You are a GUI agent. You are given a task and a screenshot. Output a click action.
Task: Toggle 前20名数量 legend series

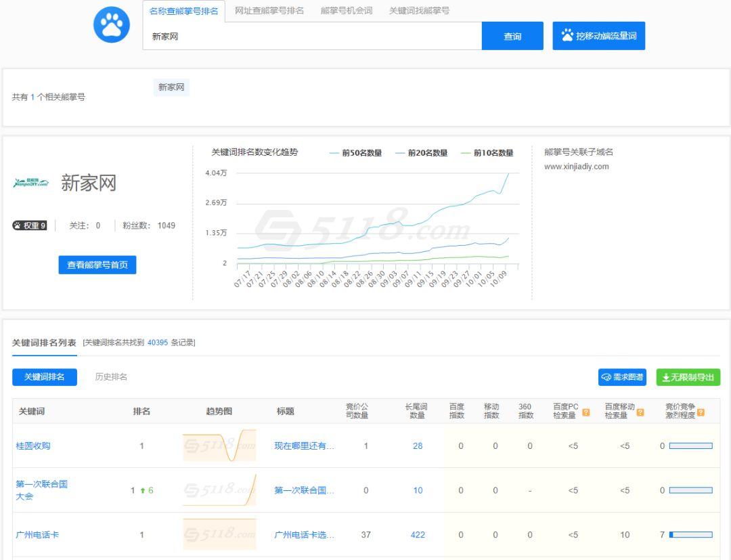click(x=421, y=153)
